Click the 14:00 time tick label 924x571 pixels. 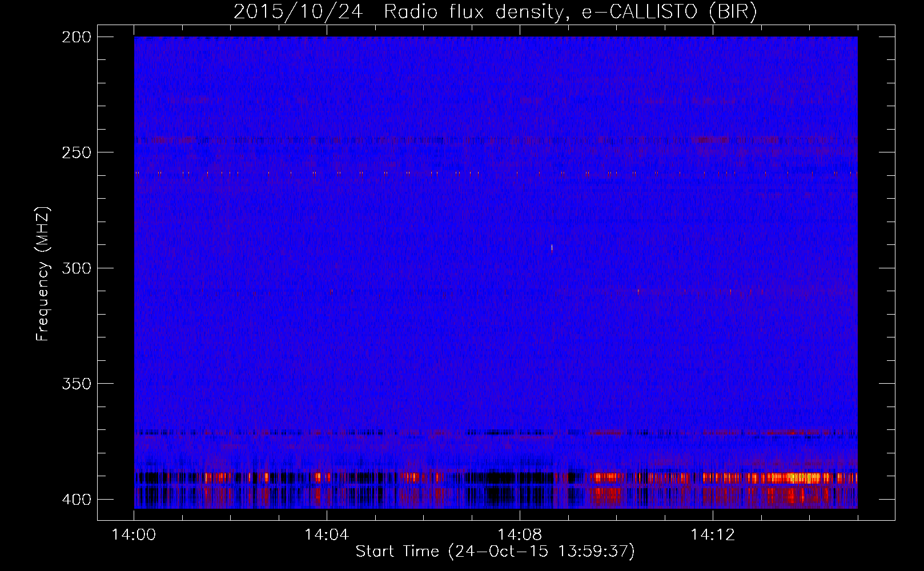click(134, 535)
